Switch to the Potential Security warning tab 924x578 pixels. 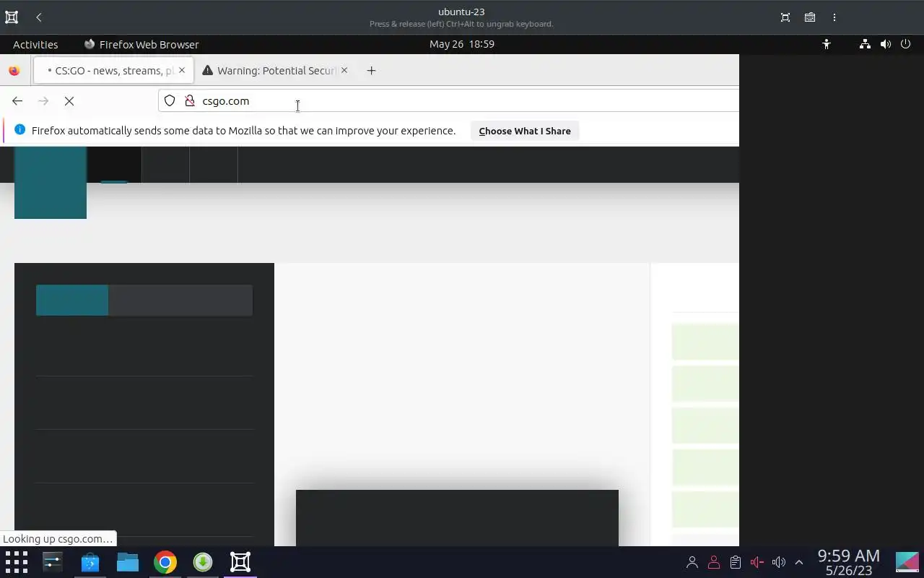[276, 71]
